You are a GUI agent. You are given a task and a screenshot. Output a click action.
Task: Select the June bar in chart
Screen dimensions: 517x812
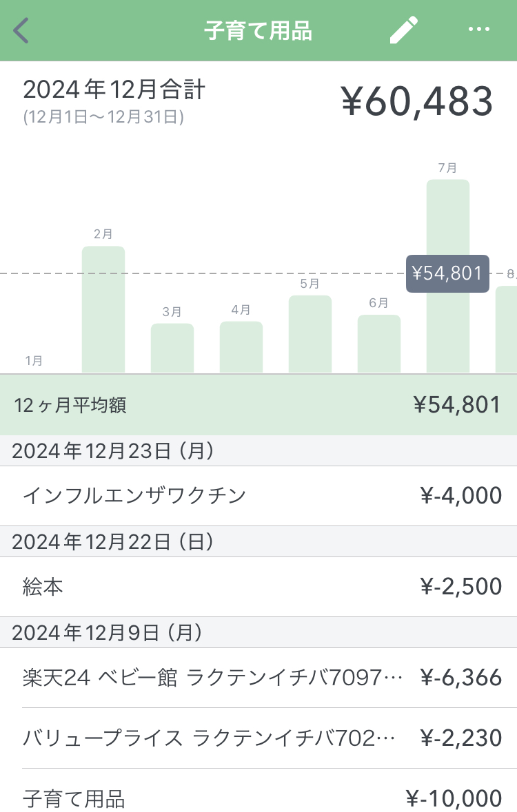coord(379,344)
